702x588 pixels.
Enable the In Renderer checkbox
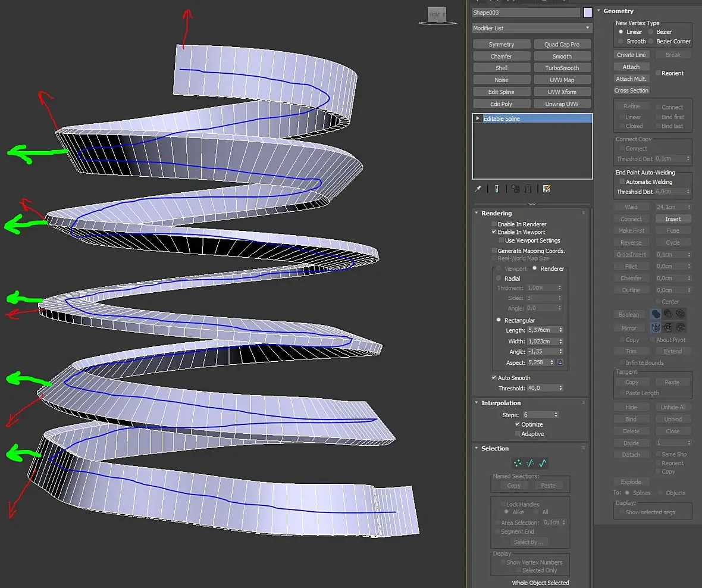pos(494,224)
